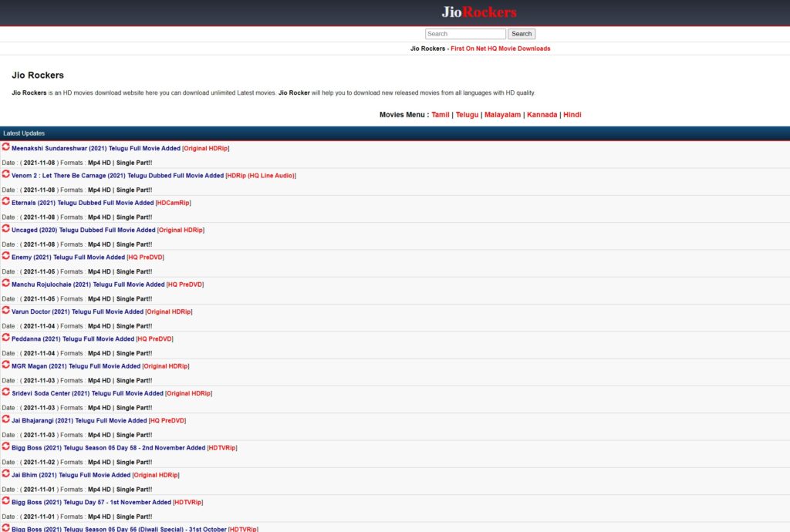Click the red update icon beside Peddanna

coord(5,337)
